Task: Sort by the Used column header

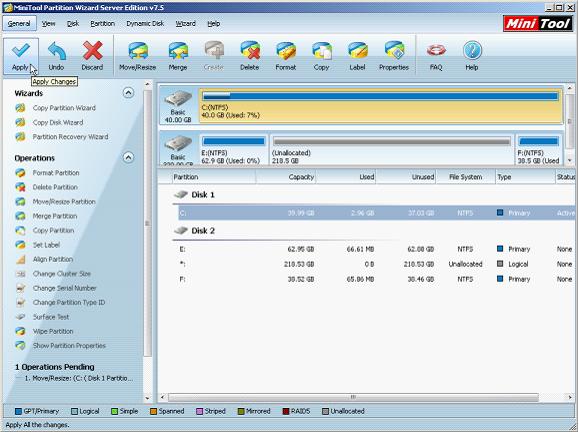Action: (x=346, y=177)
